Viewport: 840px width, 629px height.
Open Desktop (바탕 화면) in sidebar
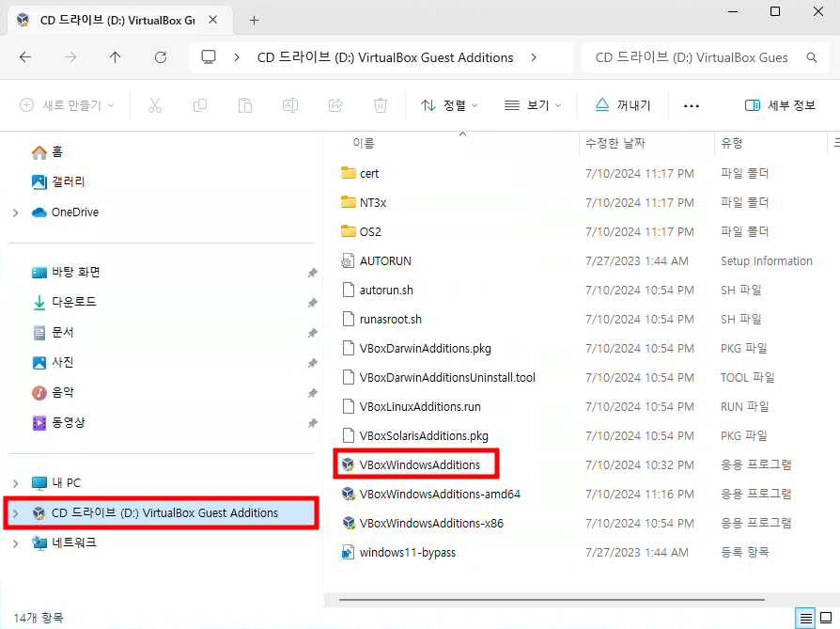point(66,273)
